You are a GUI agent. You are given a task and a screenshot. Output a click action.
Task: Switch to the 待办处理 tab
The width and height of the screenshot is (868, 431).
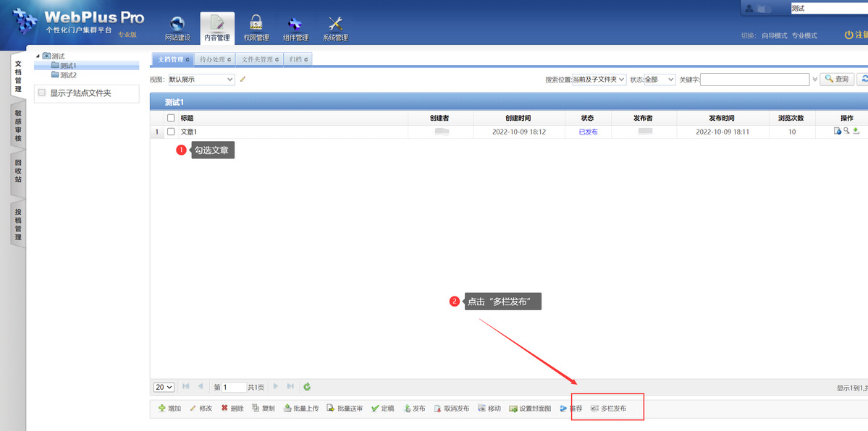tap(215, 59)
